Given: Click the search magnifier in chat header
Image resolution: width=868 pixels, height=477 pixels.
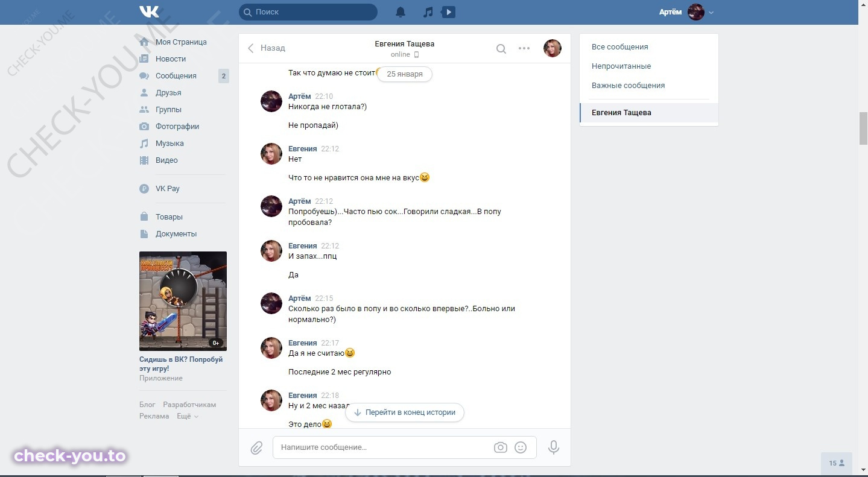Looking at the screenshot, I should click(x=501, y=49).
